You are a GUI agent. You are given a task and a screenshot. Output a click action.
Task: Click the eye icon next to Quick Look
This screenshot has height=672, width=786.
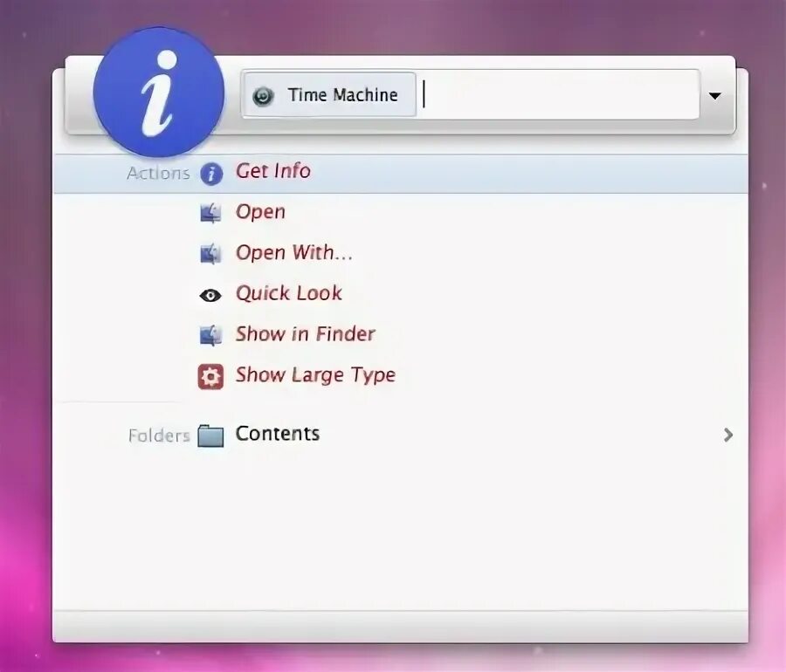210,296
